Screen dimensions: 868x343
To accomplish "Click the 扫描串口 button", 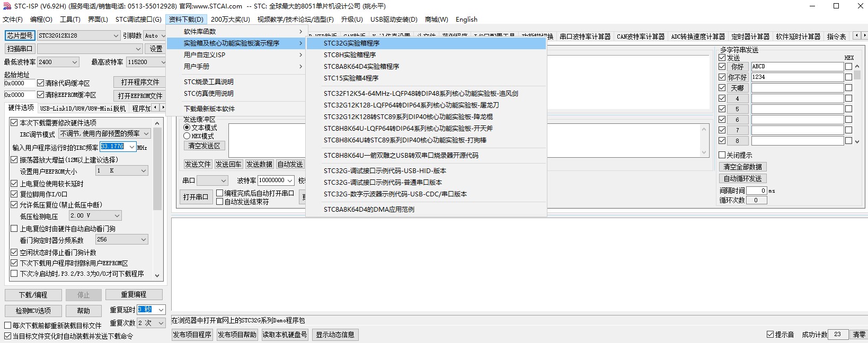I will pyautogui.click(x=20, y=49).
